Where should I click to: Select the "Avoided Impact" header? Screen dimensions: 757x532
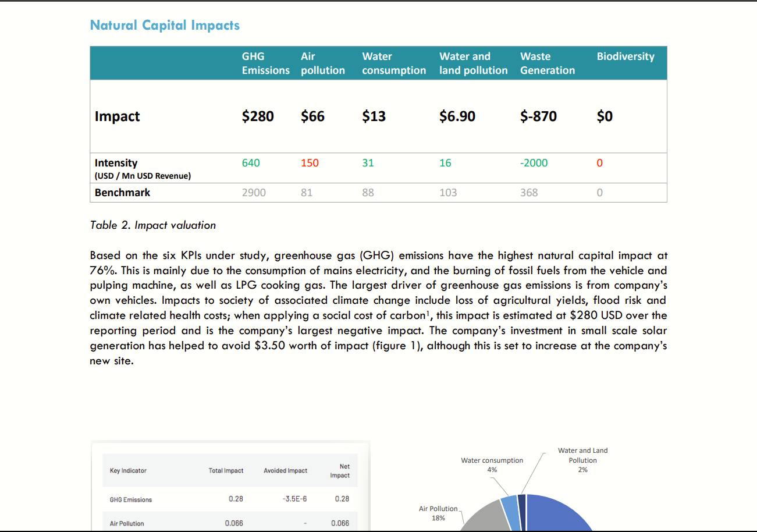pyautogui.click(x=285, y=471)
